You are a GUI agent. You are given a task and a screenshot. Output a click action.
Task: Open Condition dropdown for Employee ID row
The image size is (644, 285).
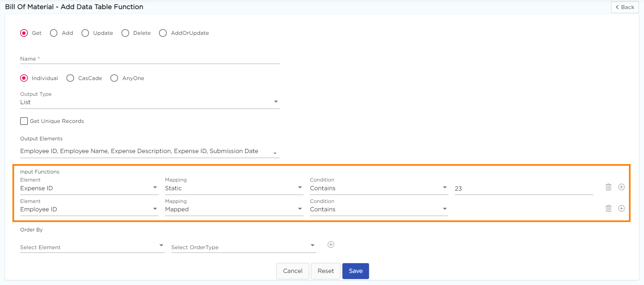tap(379, 210)
